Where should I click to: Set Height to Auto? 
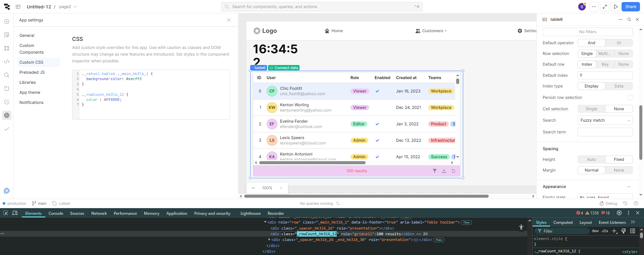[591, 160]
